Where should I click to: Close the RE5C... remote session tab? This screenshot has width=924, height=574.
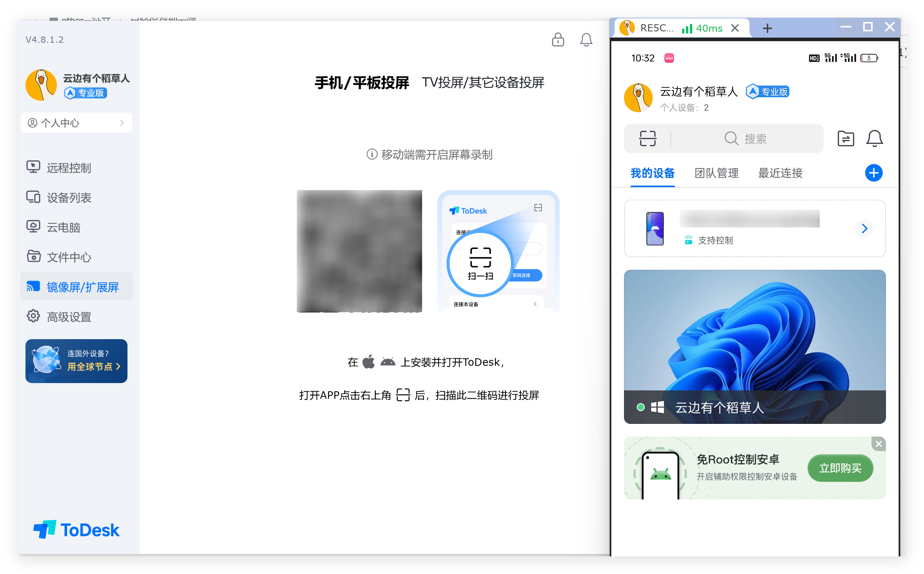735,28
